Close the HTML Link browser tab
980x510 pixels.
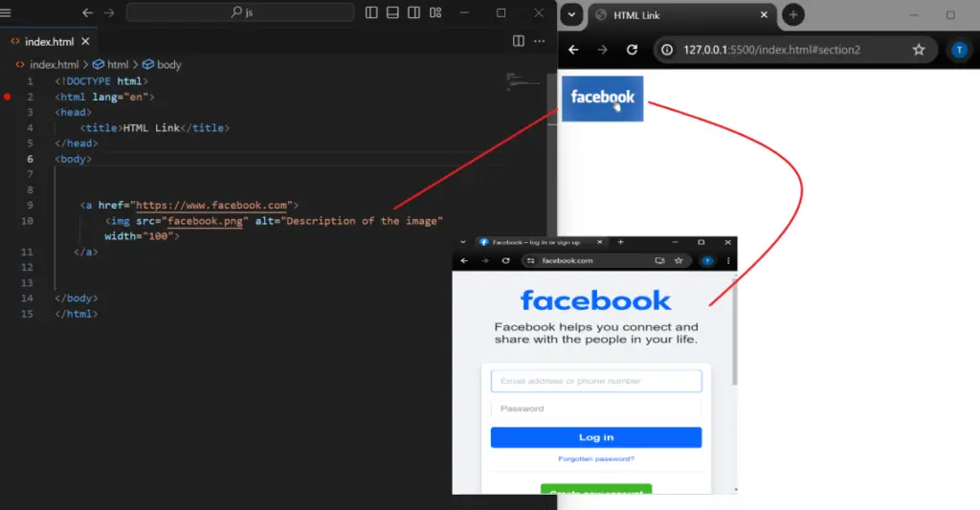click(x=764, y=15)
